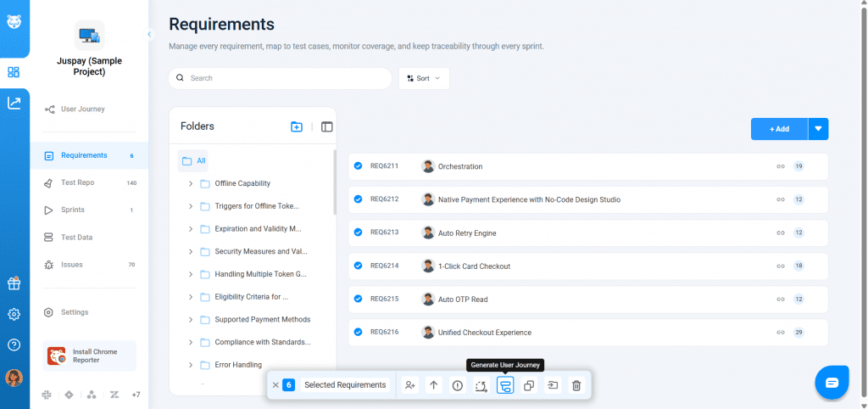Delete selected requirements with trash icon
The width and height of the screenshot is (868, 409).
point(576,385)
